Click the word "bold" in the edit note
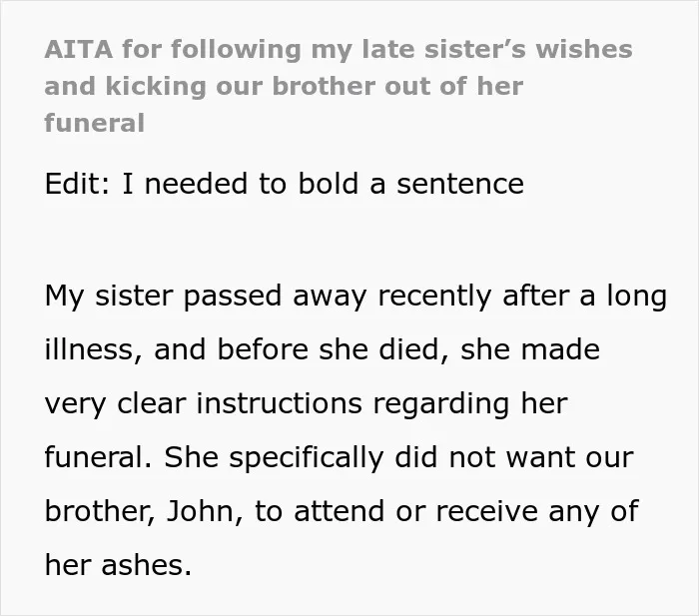 tap(329, 184)
